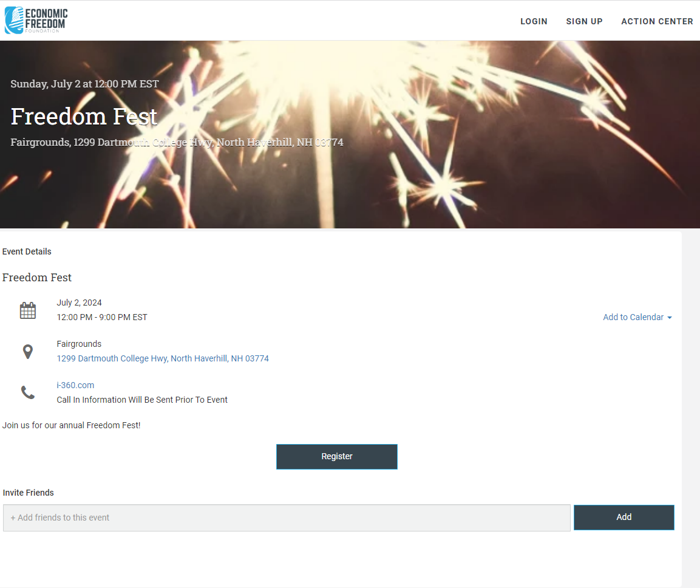Go to ACTION CENTER in the navigation

tap(657, 21)
